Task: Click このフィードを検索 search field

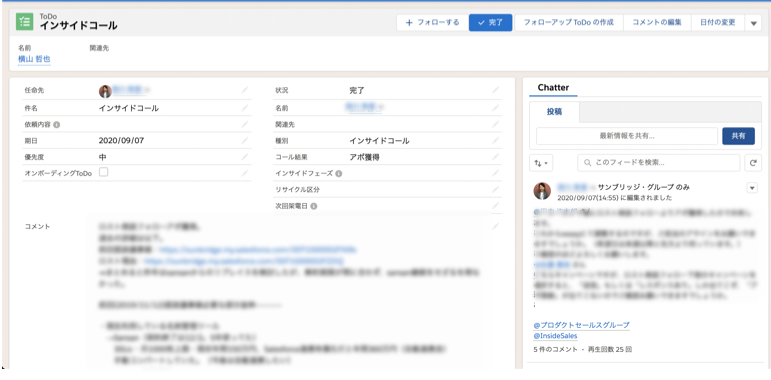Action: (x=658, y=163)
